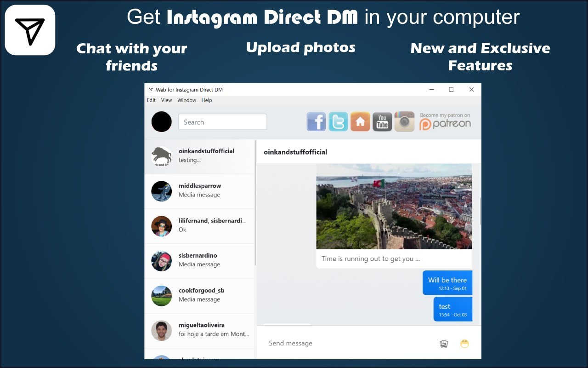Open chat with oinkandstuffofficial in list

pos(199,156)
